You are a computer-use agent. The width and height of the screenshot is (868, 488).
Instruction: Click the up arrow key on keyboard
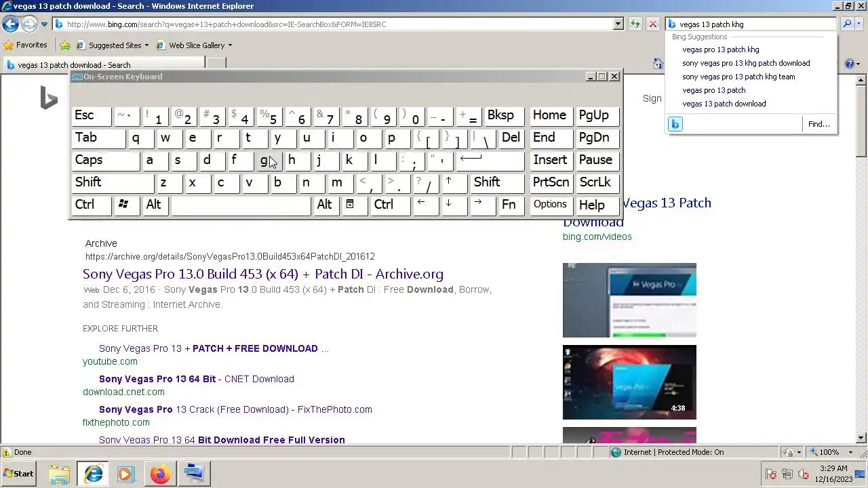tap(454, 183)
